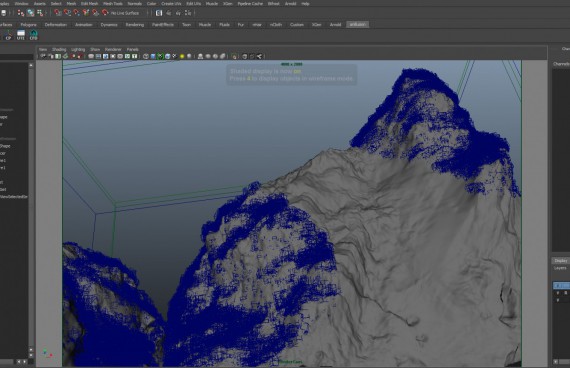The height and width of the screenshot is (368, 570).
Task: Toggle the film gate icon
Action: (98, 56)
